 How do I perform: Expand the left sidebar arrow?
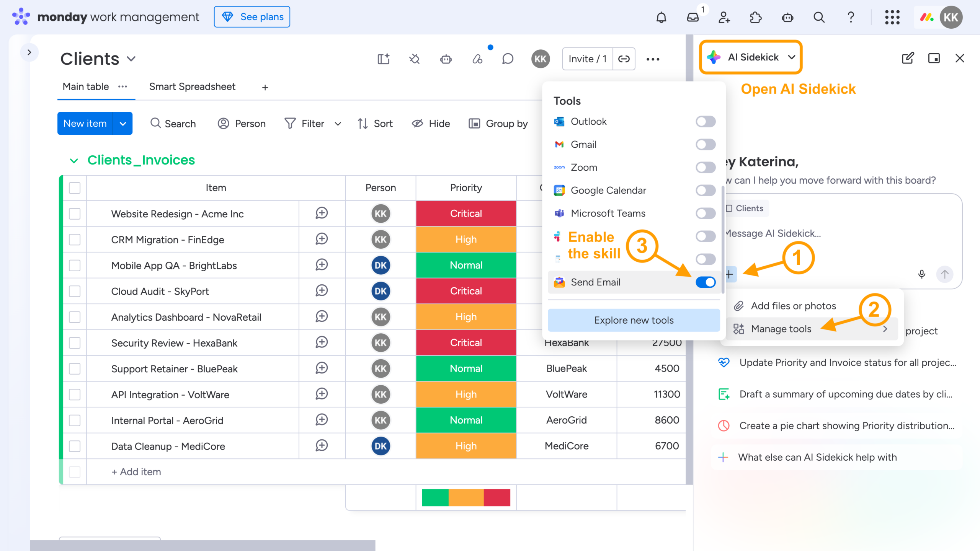coord(29,52)
